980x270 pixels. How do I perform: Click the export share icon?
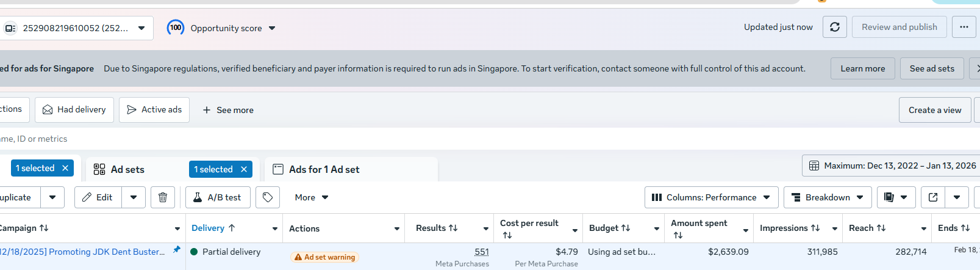932,197
